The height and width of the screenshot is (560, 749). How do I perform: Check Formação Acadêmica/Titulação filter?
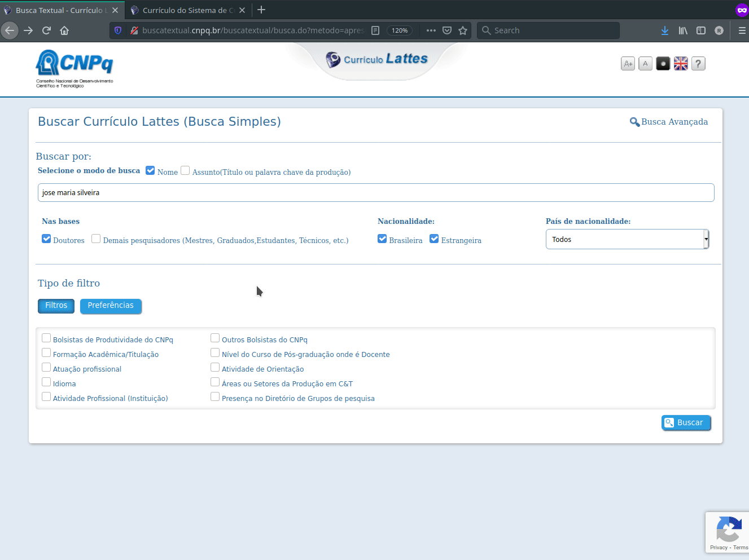46,352
